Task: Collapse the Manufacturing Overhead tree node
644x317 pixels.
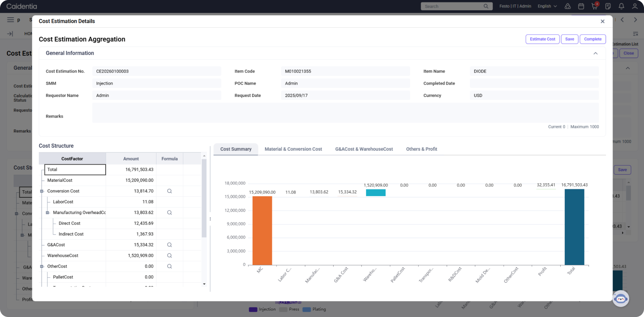Action: click(47, 213)
